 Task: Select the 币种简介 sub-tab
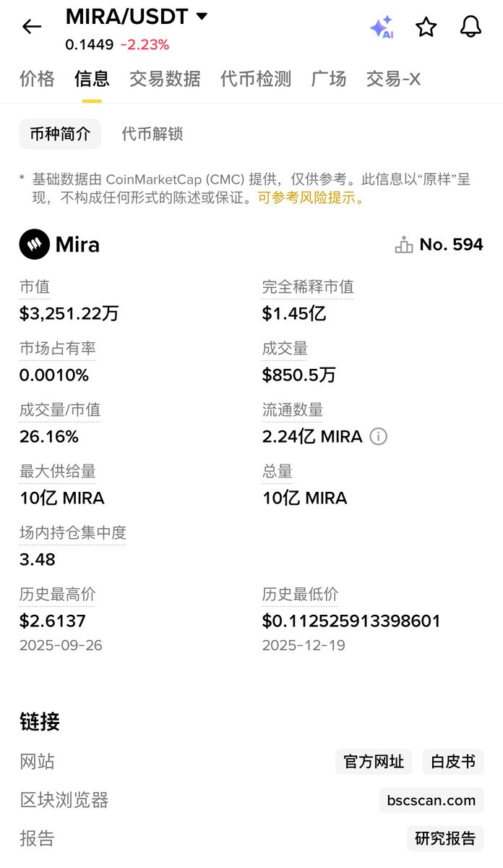click(60, 134)
